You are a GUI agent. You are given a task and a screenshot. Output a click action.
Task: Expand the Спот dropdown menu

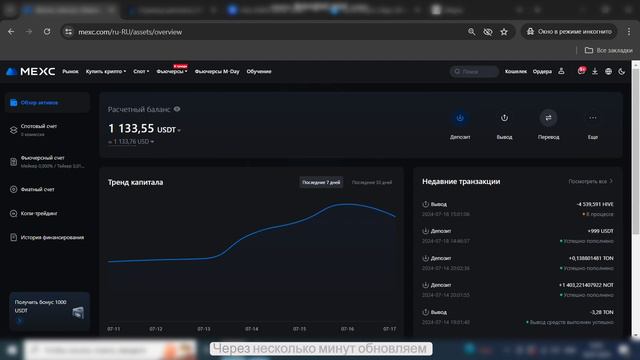point(141,71)
